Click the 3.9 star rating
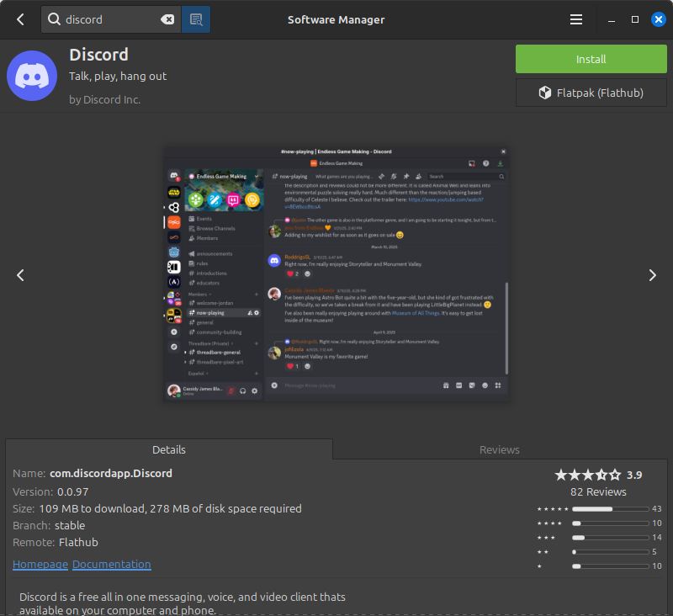Viewport: 673px width, 616px height. [598, 475]
